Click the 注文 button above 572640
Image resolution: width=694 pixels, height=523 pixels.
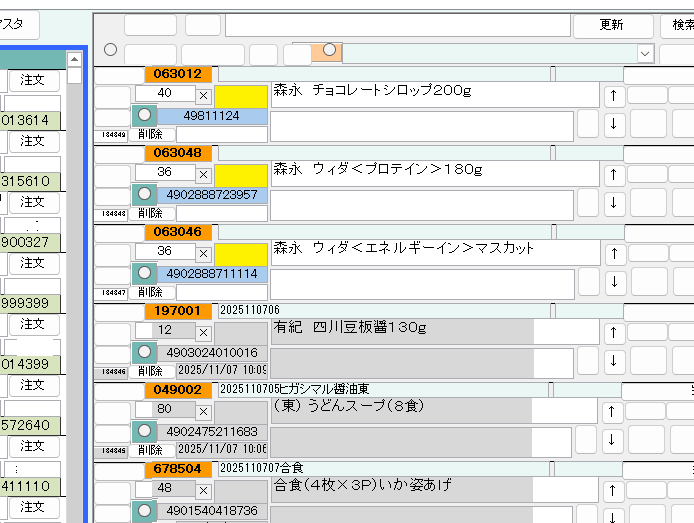point(34,385)
